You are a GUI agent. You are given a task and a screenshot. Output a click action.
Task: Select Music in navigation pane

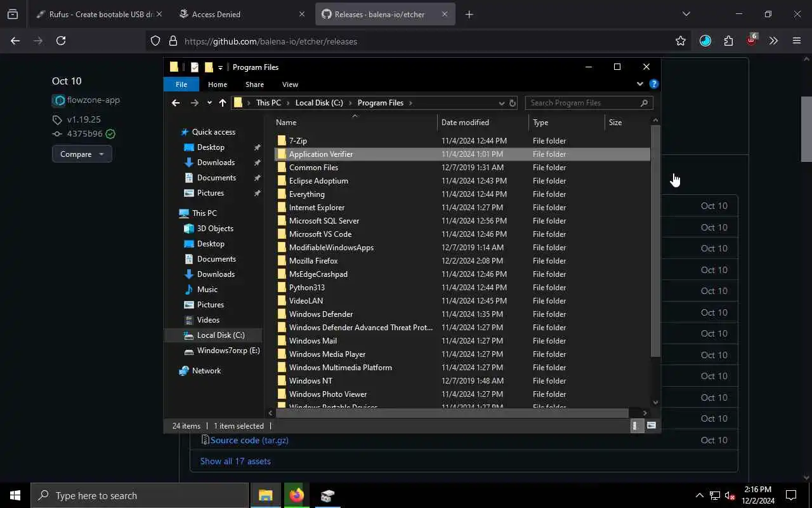(x=207, y=290)
